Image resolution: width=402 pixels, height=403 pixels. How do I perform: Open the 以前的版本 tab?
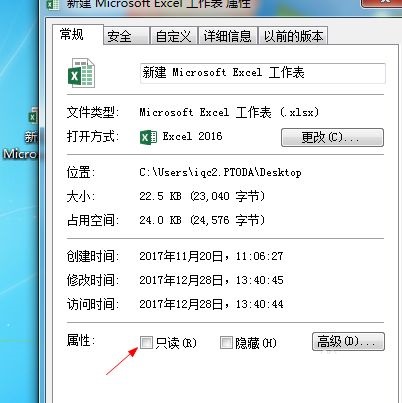(x=293, y=36)
